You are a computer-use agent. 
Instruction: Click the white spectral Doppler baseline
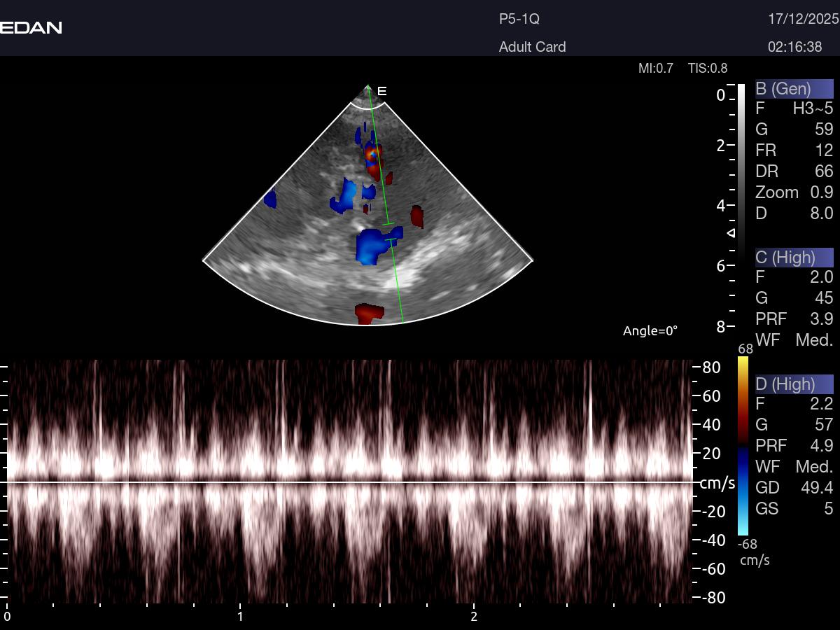(x=350, y=482)
